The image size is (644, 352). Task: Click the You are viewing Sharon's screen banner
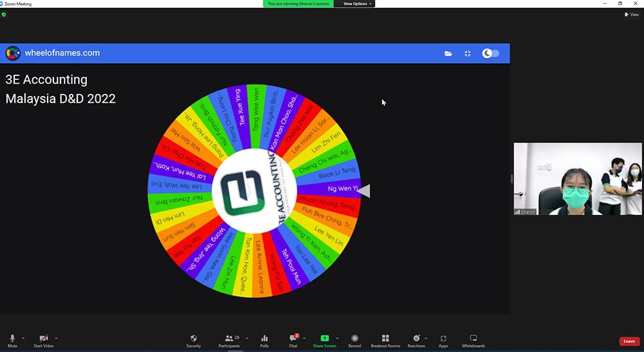click(x=298, y=4)
